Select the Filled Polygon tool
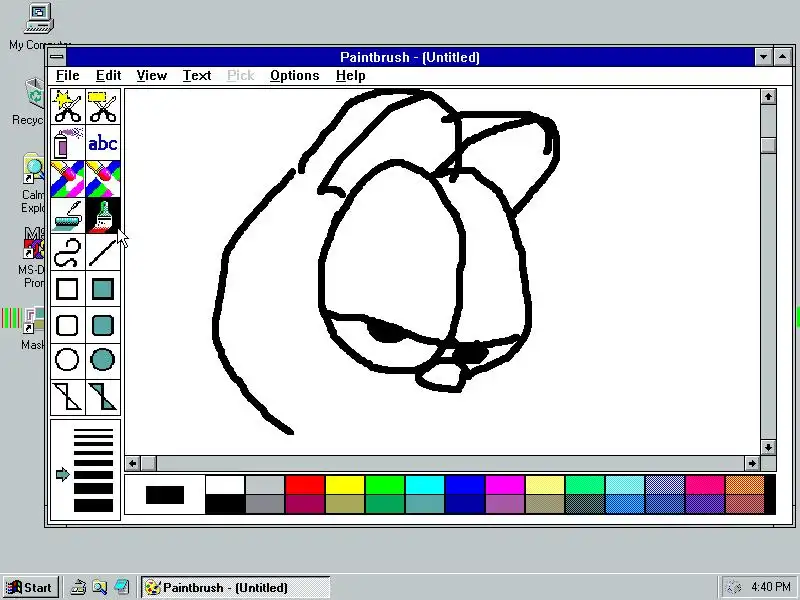Viewport: 800px width, 600px height. [103, 397]
